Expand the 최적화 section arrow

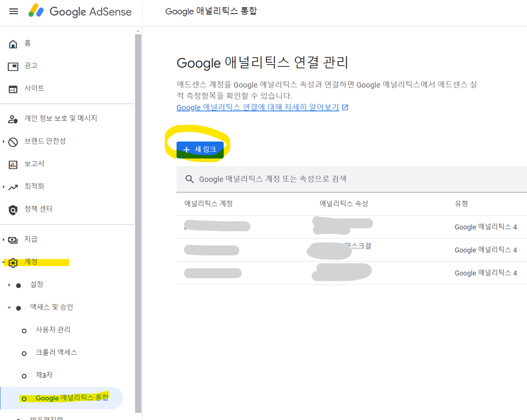(x=3, y=187)
